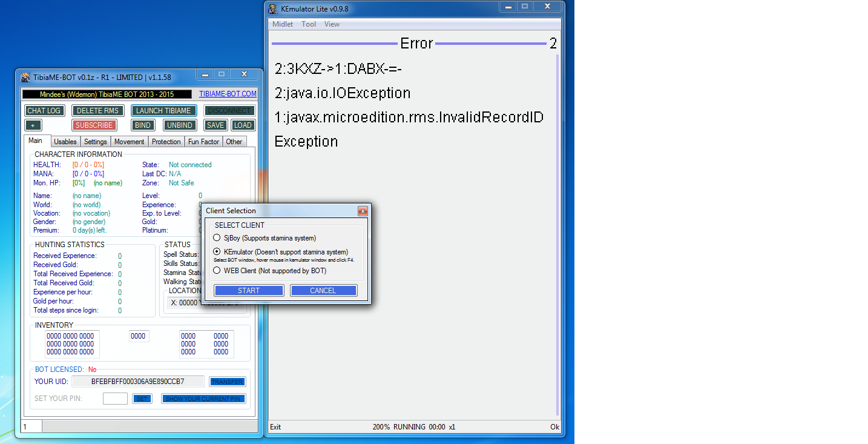Image resolution: width=868 pixels, height=444 pixels.
Task: Click the SET YOUR PIN input field
Action: [115, 399]
